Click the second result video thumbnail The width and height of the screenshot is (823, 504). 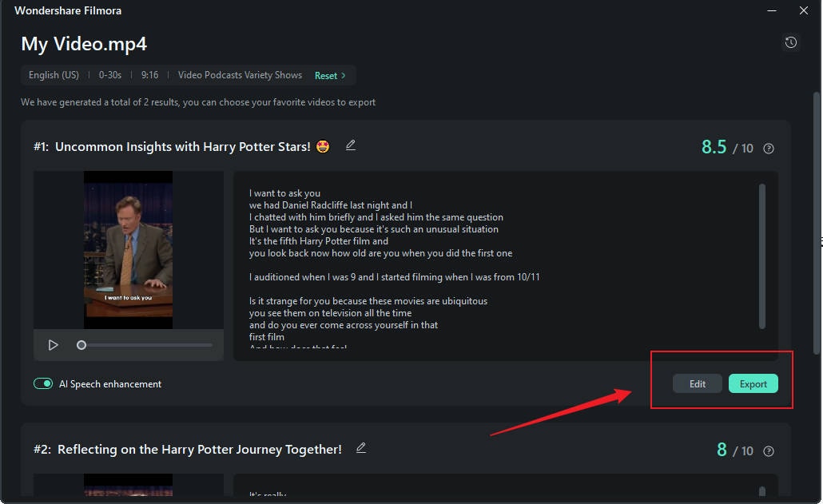pyautogui.click(x=128, y=485)
